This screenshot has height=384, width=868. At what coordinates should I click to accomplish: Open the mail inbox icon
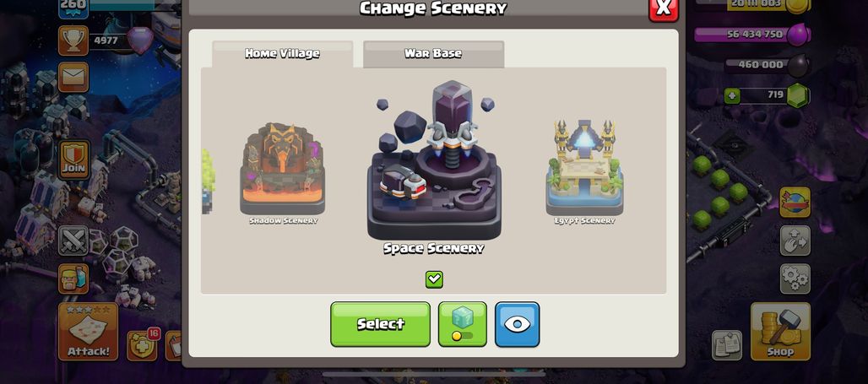click(73, 77)
